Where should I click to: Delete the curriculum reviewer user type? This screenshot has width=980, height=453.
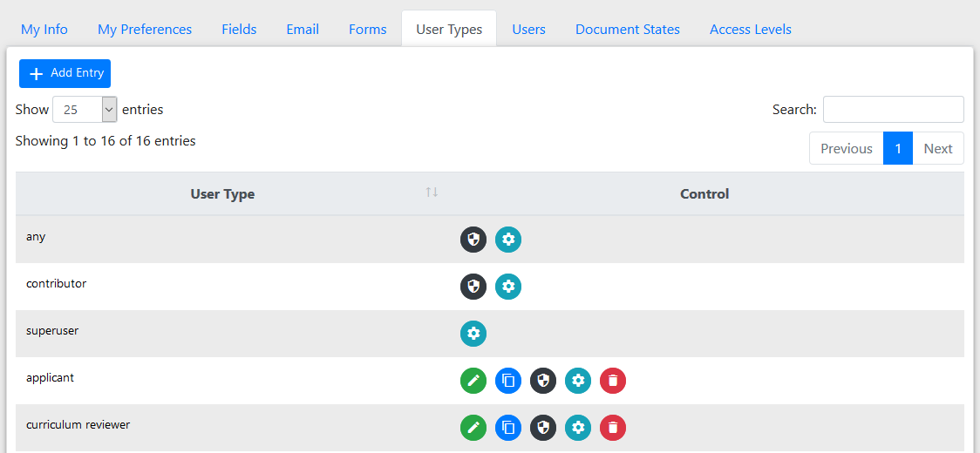(613, 428)
